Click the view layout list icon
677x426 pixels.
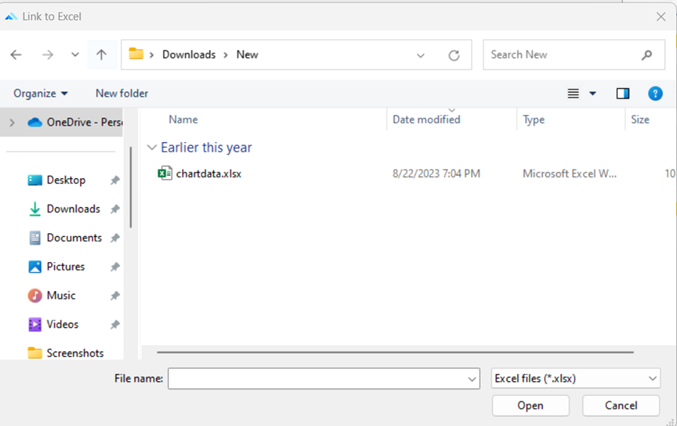click(x=574, y=94)
